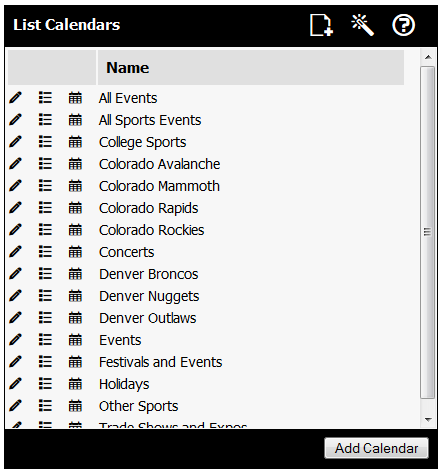Click calendar grid icon for Colorado Avalanche
The image size is (444, 475).
75,164
